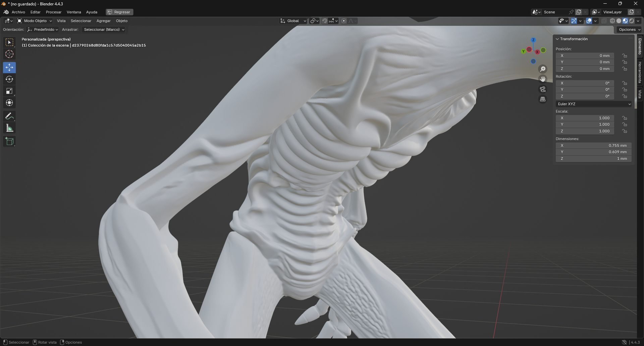This screenshot has width=644, height=346.
Task: Click the Escala X value field
Action: tap(585, 118)
